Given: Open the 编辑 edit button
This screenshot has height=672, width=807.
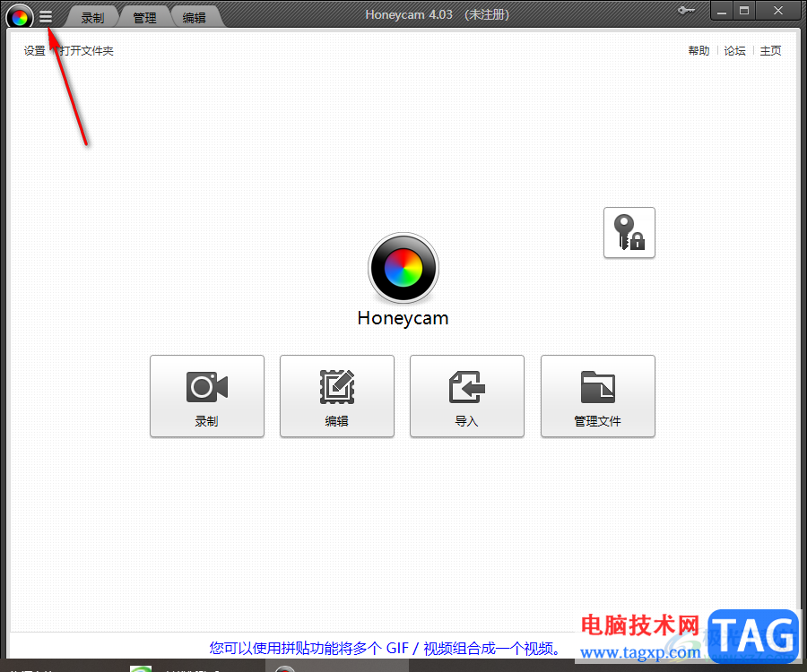Looking at the screenshot, I should (337, 396).
